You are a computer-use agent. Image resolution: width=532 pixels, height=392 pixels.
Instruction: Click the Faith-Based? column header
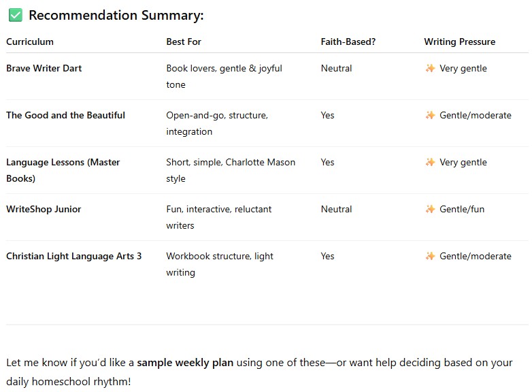click(348, 42)
